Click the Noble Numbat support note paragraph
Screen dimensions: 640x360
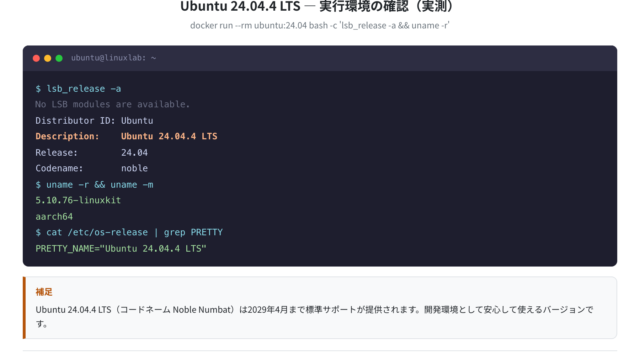314,316
